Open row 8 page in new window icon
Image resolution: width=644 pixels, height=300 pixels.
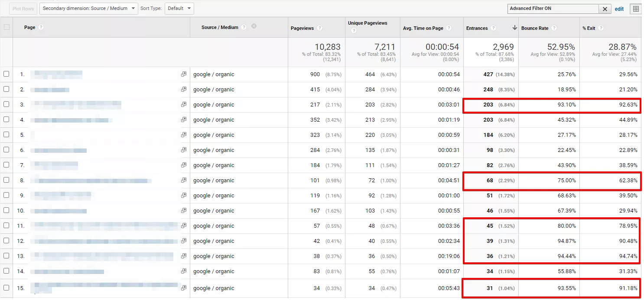click(x=184, y=180)
